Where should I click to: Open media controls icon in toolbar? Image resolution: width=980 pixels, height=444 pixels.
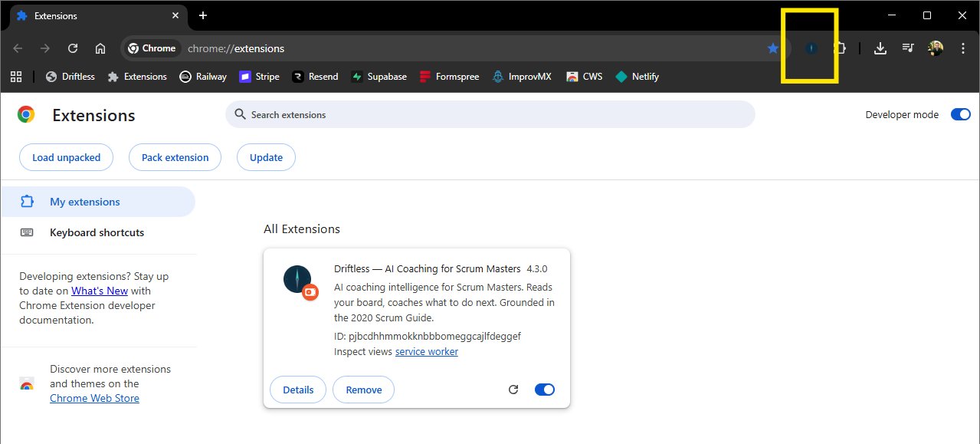point(908,48)
